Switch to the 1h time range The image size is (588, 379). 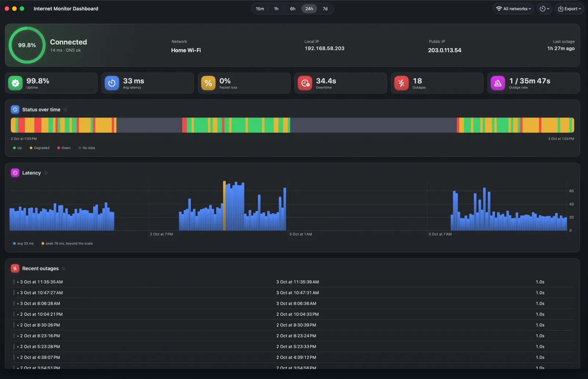coord(276,9)
